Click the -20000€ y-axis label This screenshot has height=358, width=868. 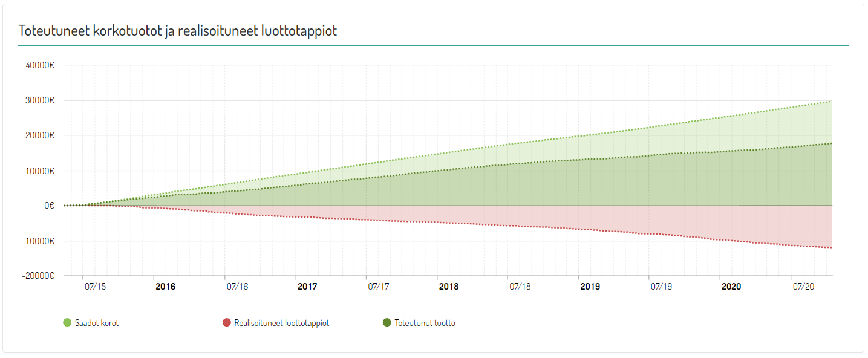[40, 276]
